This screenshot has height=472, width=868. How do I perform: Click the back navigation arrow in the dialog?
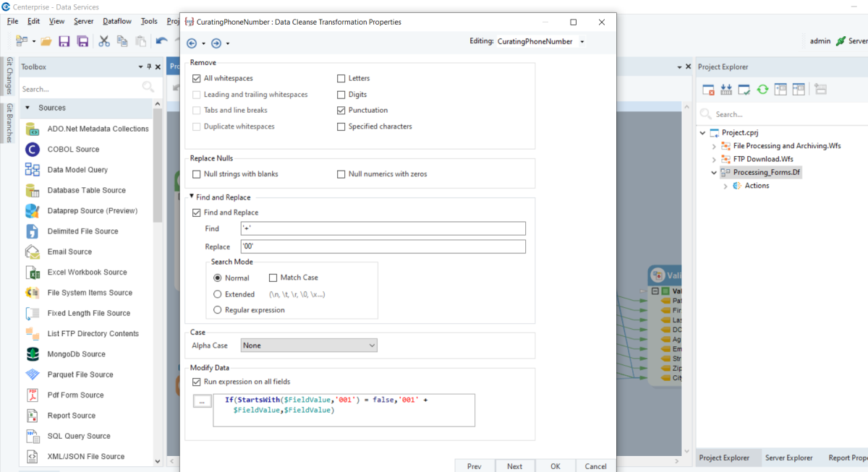click(x=192, y=43)
